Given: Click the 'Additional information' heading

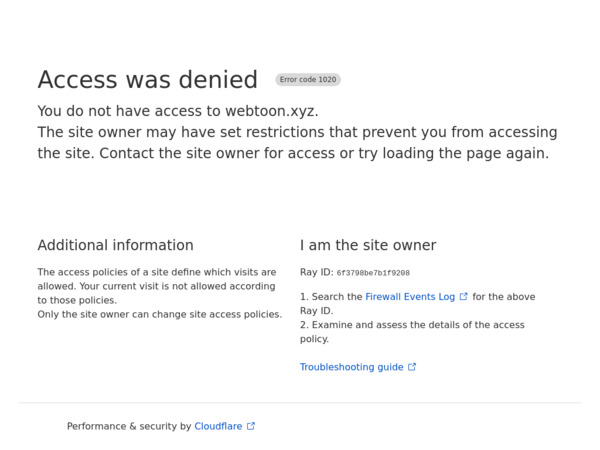Looking at the screenshot, I should (x=116, y=245).
